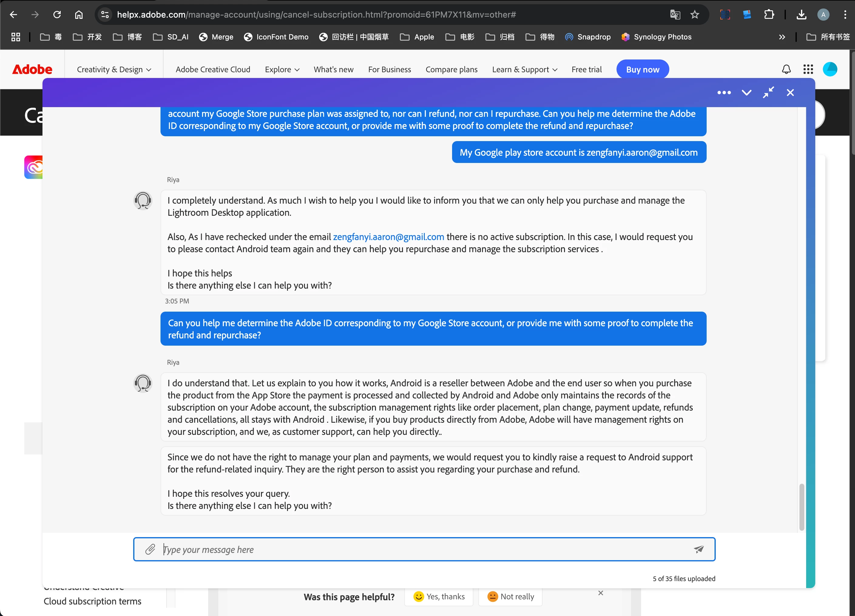The width and height of the screenshot is (855, 616).
Task: Show hidden bookmarks overflow chevron
Action: 782,37
